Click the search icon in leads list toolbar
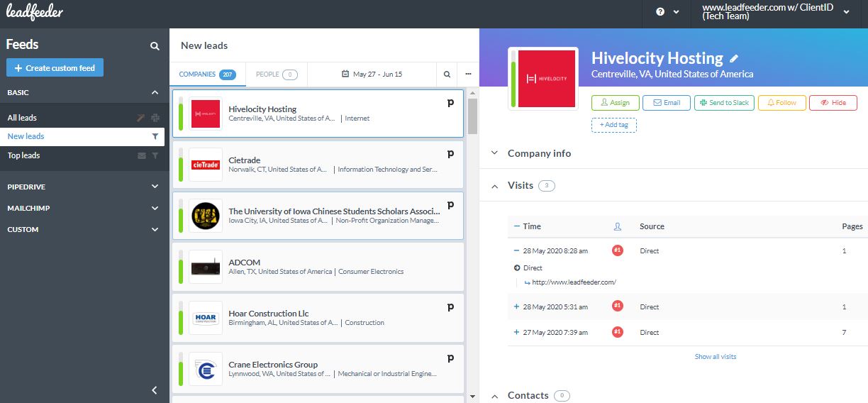This screenshot has width=868, height=403. pyautogui.click(x=447, y=74)
